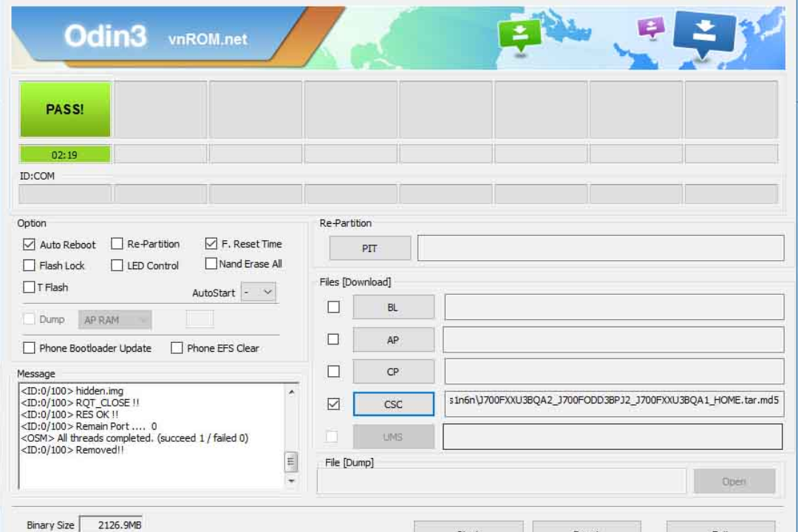Click message log scroll down arrow

tap(291, 480)
